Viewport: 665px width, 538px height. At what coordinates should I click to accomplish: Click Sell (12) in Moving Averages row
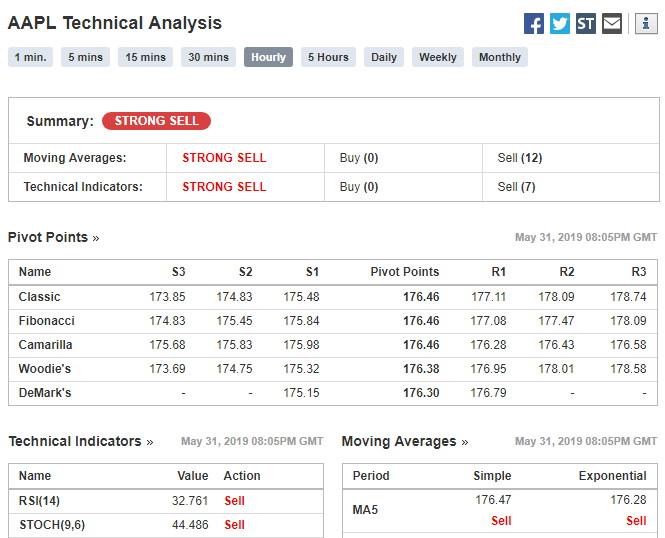[x=520, y=158]
